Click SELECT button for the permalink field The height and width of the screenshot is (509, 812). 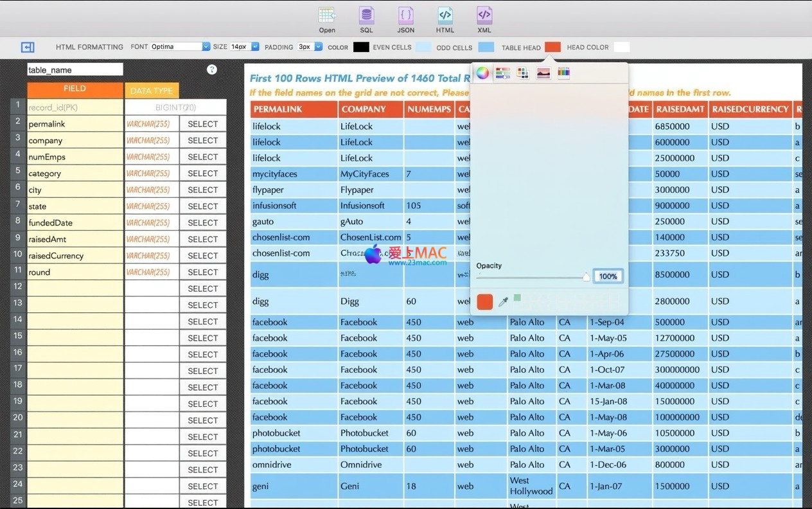203,124
